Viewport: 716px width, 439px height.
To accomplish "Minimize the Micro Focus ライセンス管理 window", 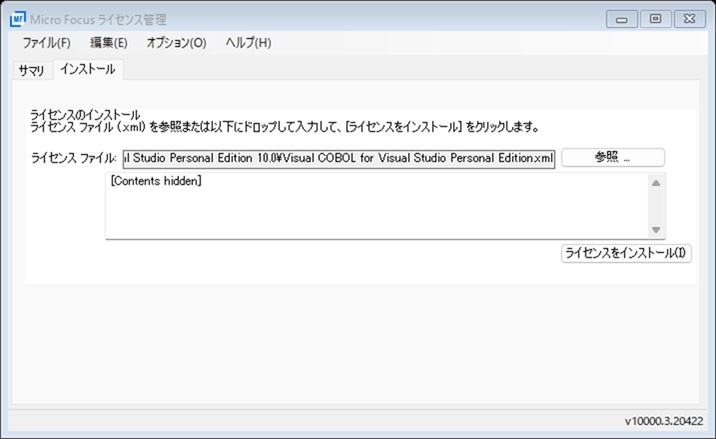I will tap(622, 19).
